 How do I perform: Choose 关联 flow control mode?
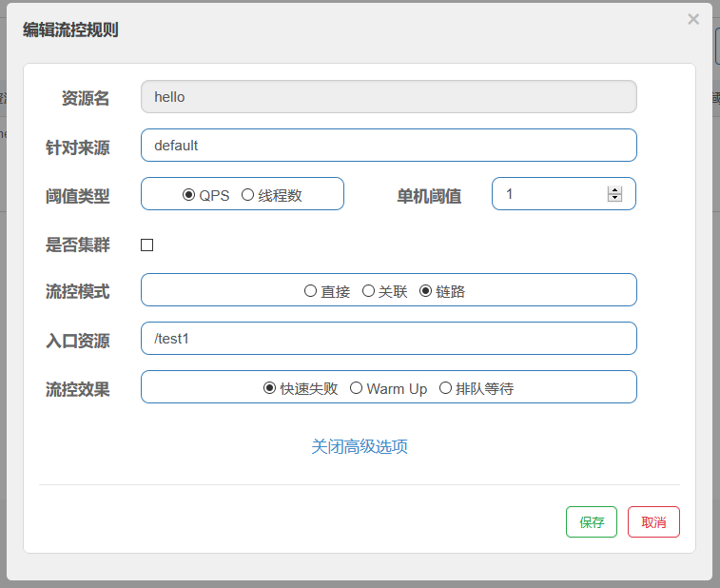point(368,292)
